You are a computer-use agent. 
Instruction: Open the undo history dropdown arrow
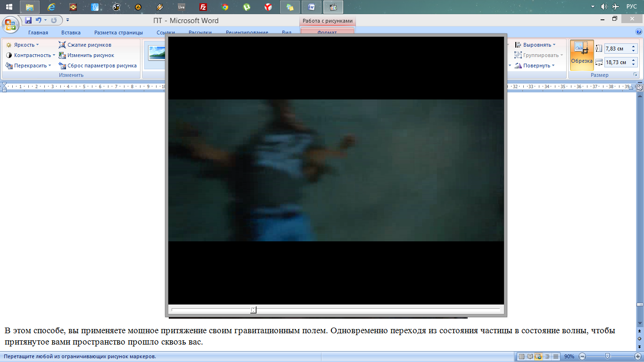[x=45, y=20]
